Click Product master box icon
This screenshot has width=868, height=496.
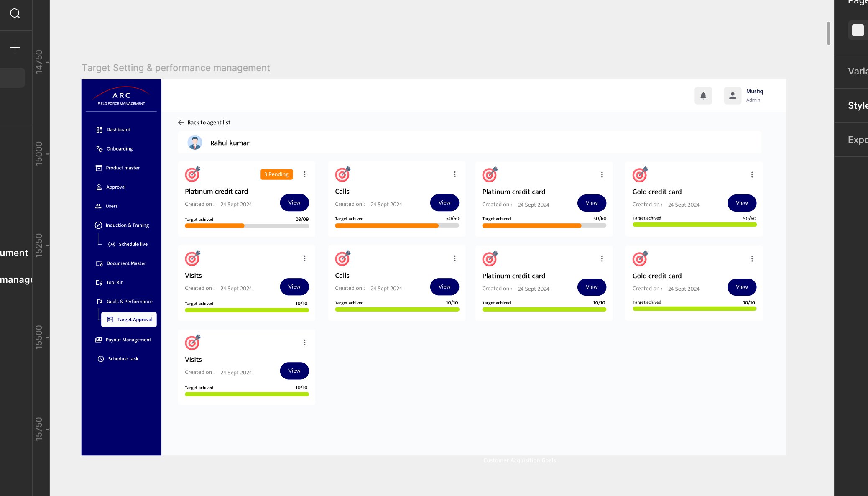[99, 168]
